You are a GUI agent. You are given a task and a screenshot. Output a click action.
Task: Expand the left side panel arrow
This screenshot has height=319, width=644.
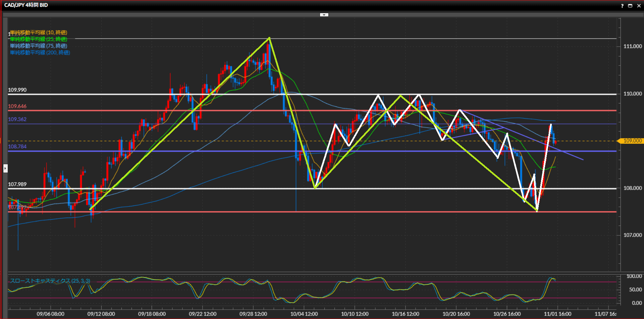tap(5, 168)
